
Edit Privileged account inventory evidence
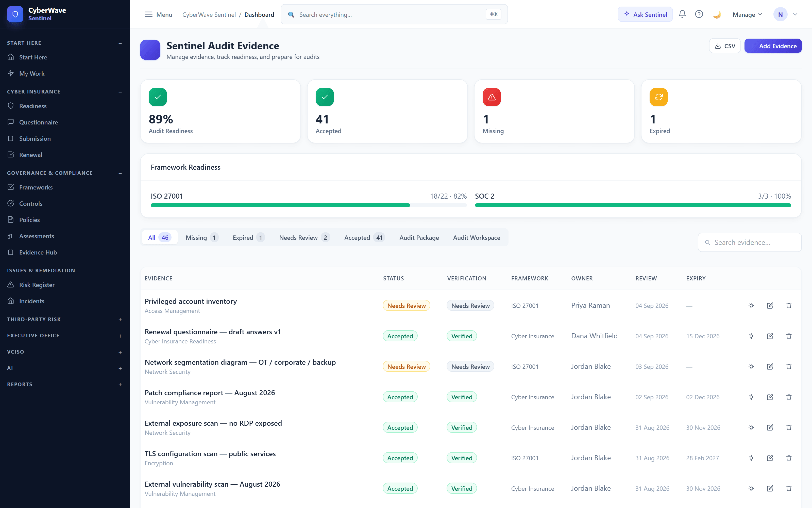770,305
